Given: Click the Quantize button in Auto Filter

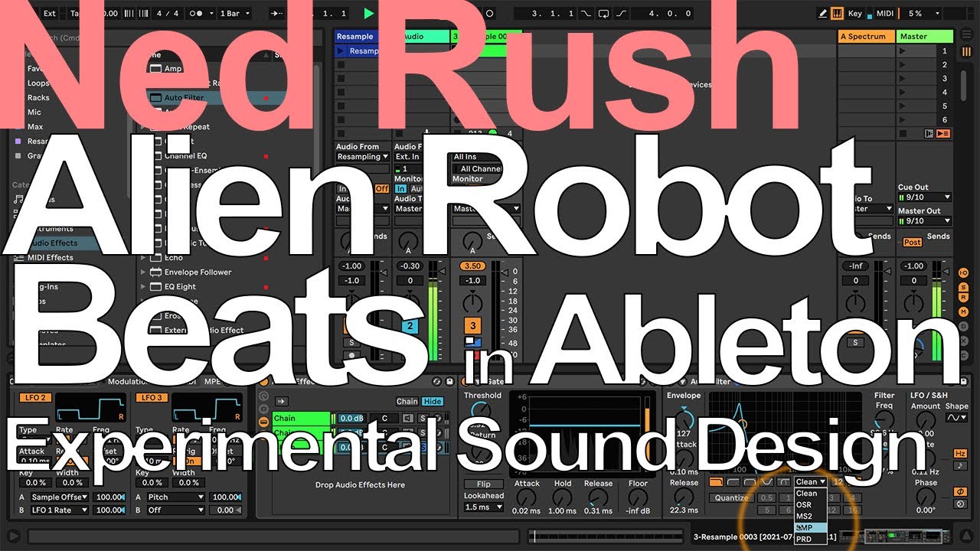Looking at the screenshot, I should click(731, 497).
